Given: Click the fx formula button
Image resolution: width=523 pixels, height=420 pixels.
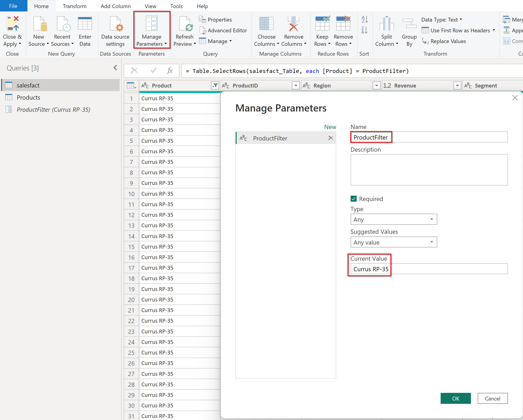Looking at the screenshot, I should point(170,71).
